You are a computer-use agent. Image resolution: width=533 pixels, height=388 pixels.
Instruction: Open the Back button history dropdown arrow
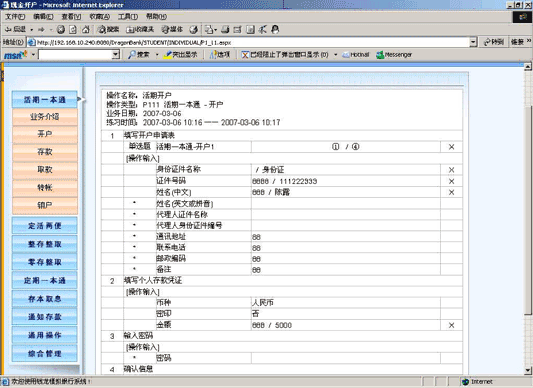click(32, 30)
